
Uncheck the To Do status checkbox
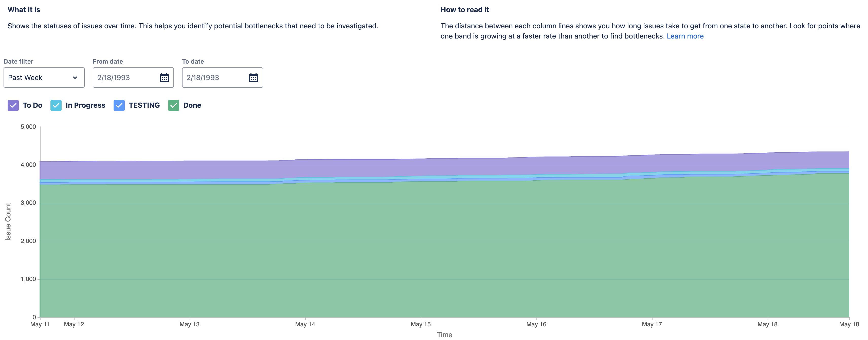point(13,105)
